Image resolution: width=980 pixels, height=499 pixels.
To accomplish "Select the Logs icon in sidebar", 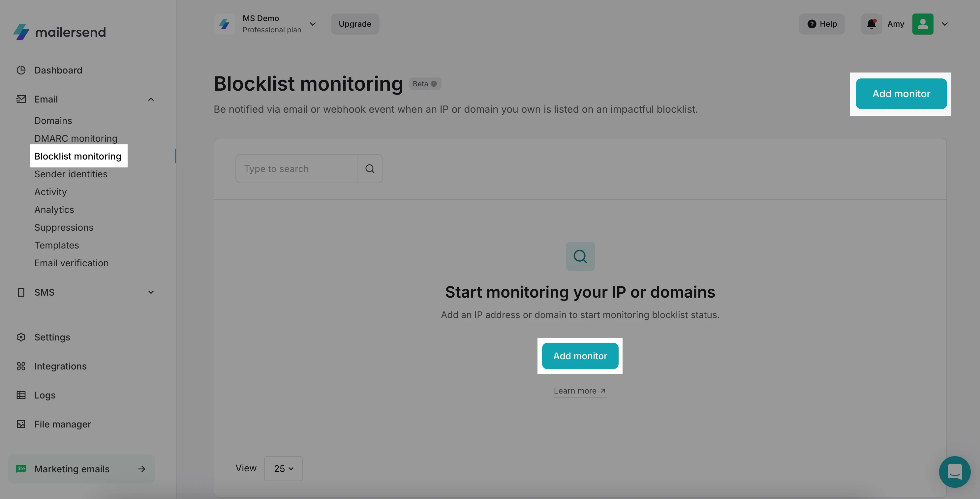I will point(21,395).
